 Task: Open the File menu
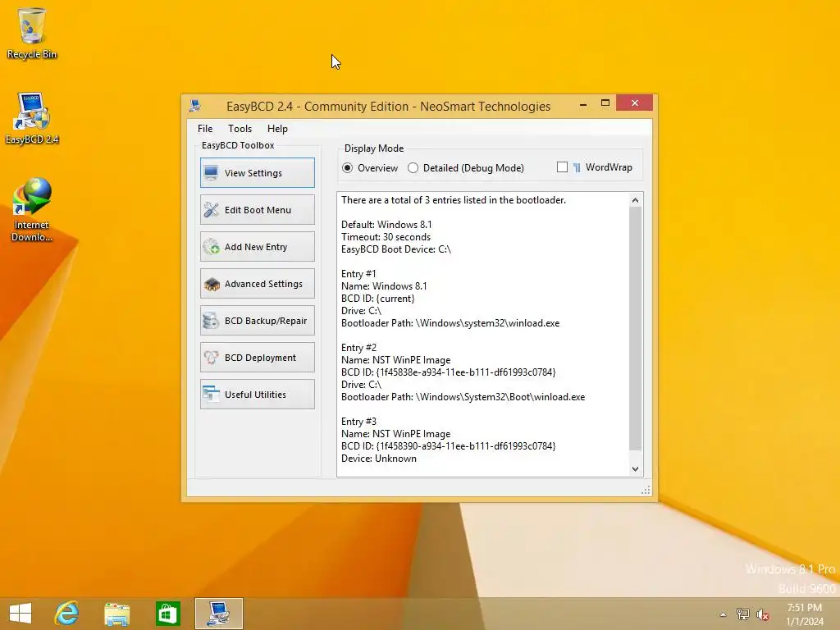tap(204, 129)
